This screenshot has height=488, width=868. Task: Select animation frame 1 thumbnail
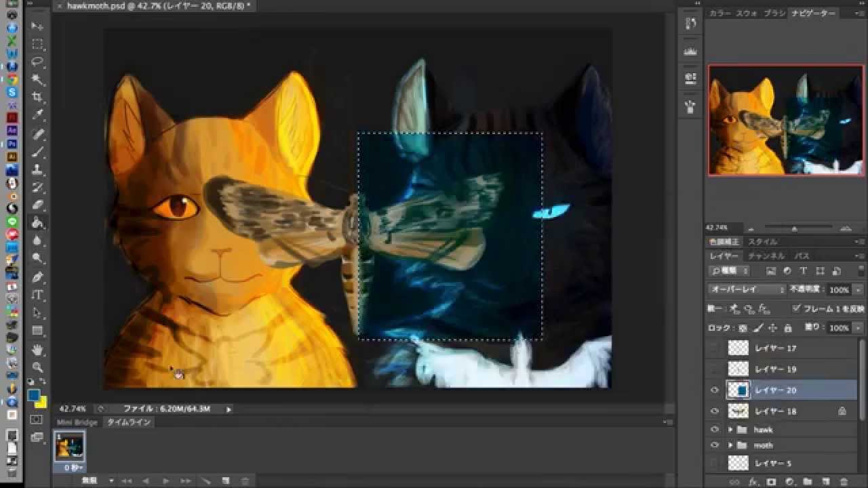pos(69,447)
